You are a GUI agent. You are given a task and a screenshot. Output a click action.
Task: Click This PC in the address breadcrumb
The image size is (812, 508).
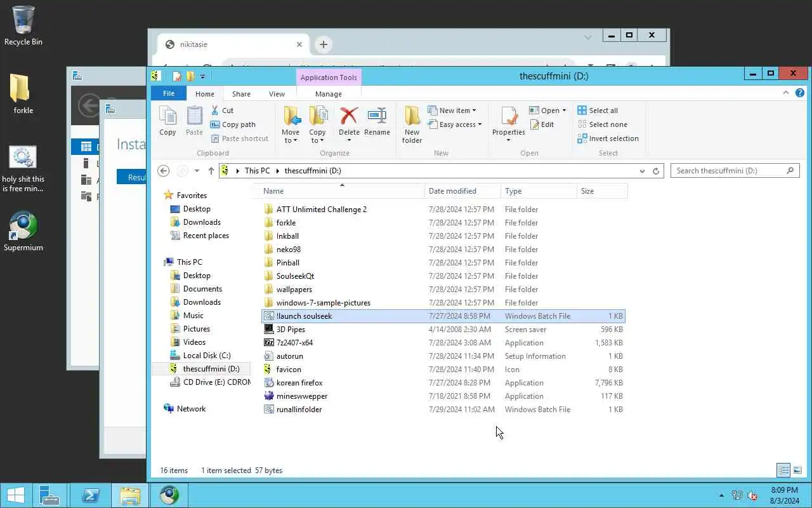(x=258, y=171)
